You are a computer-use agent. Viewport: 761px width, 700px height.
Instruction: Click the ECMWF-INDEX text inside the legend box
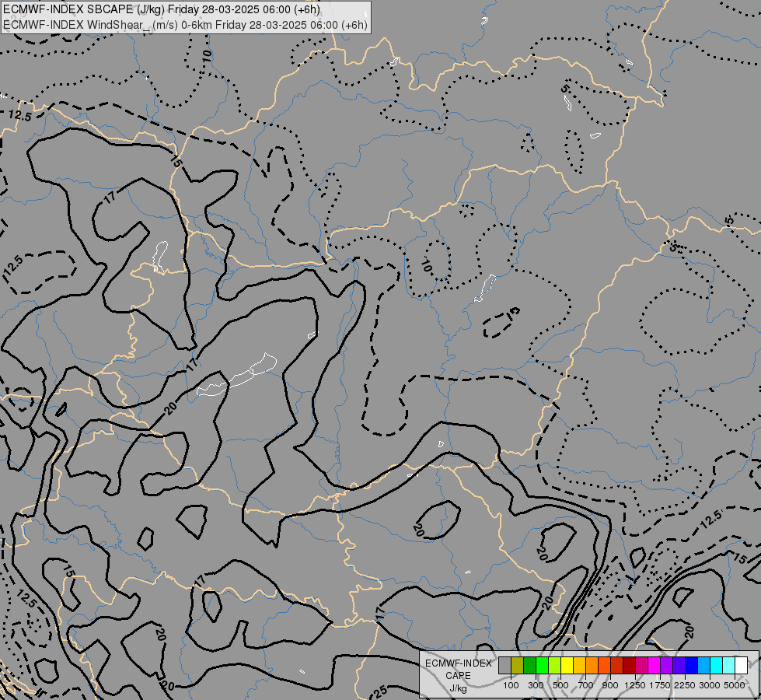coord(458,663)
